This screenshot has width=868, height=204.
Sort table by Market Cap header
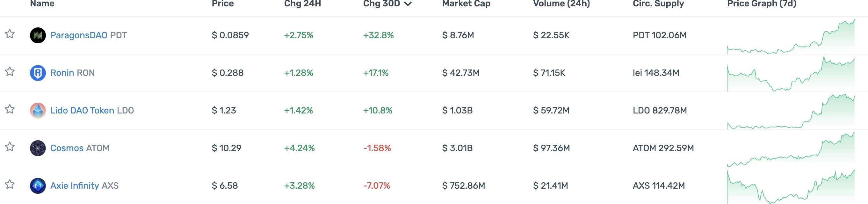(x=466, y=4)
